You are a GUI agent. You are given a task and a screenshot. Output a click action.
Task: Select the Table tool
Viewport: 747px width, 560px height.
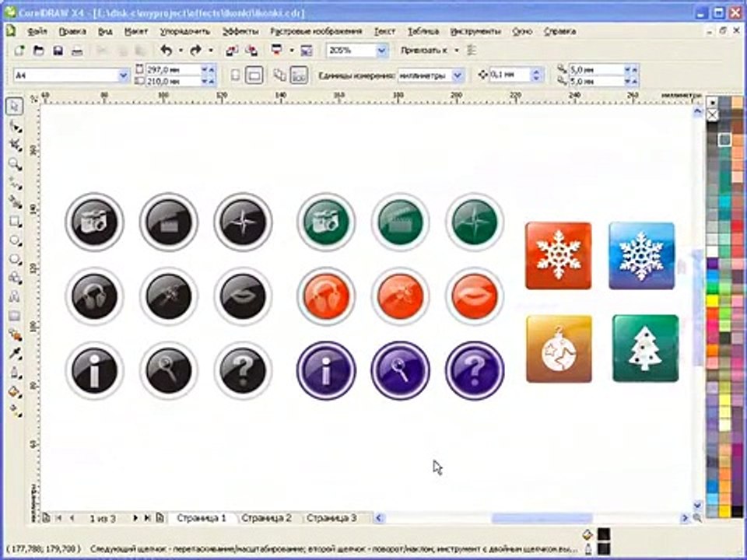pyautogui.click(x=16, y=316)
